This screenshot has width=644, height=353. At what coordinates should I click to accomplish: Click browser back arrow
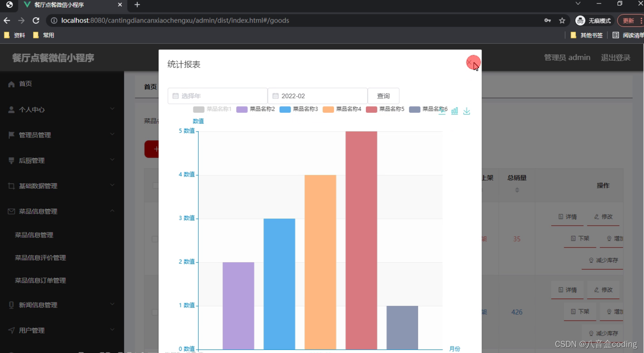[x=7, y=20]
